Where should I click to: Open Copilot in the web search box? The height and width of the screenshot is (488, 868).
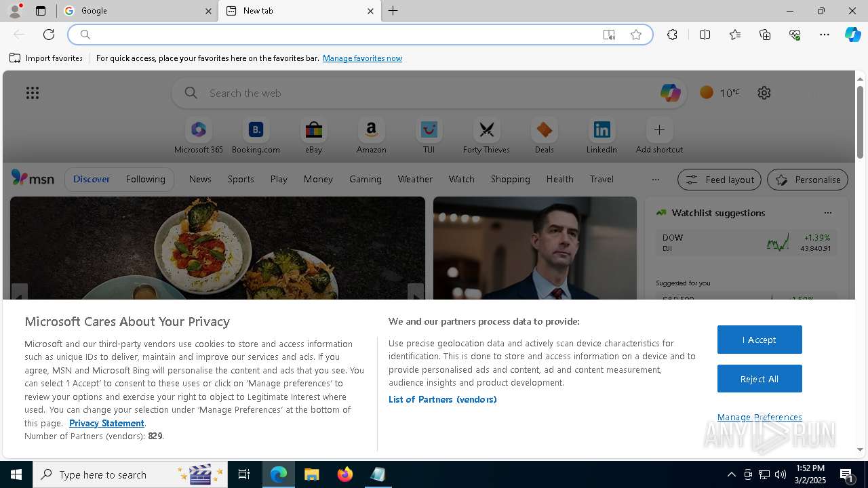click(x=670, y=93)
